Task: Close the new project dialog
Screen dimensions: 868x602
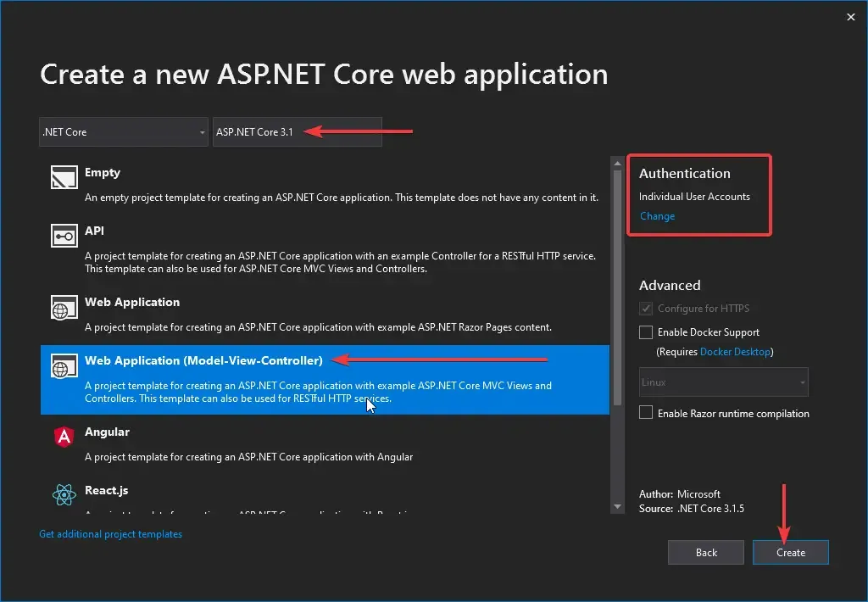Action: [850, 16]
